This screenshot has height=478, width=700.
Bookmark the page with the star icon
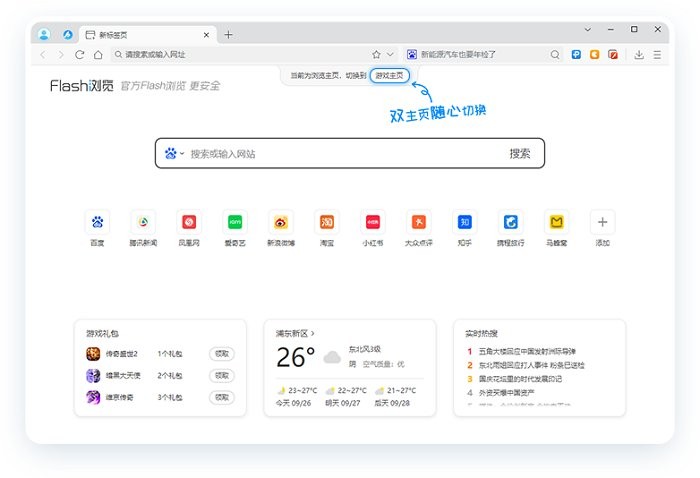[x=376, y=55]
